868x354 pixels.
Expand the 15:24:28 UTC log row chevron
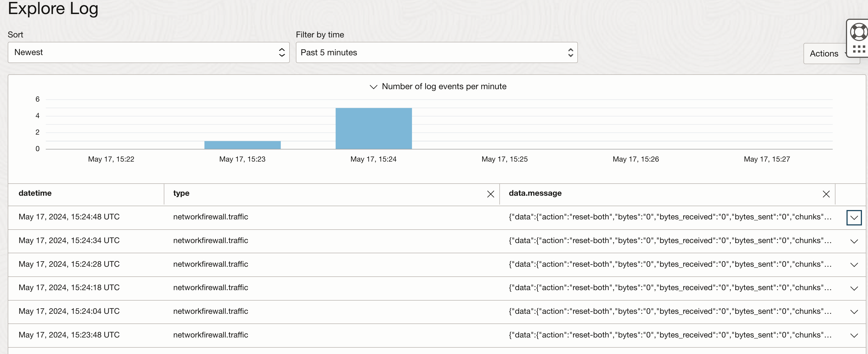(x=854, y=265)
